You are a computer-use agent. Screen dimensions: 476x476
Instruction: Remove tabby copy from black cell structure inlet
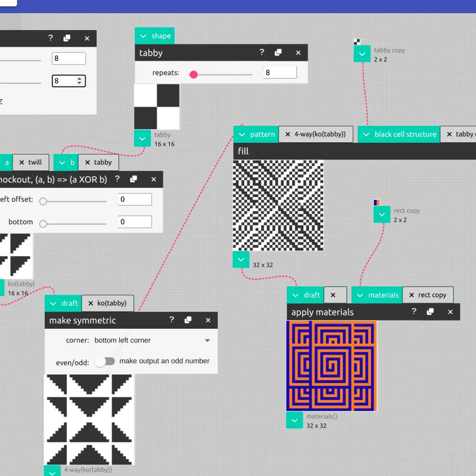449,134
